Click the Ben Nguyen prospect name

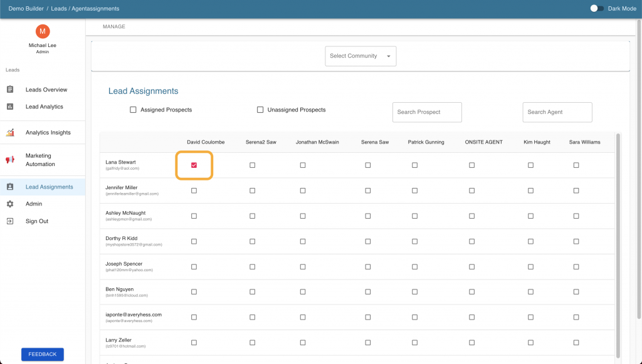[x=119, y=289]
